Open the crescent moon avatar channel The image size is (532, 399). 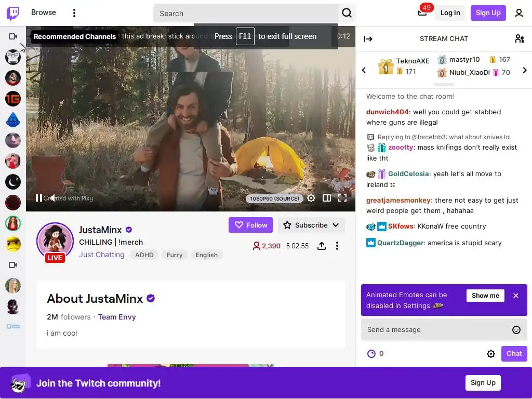point(13,182)
